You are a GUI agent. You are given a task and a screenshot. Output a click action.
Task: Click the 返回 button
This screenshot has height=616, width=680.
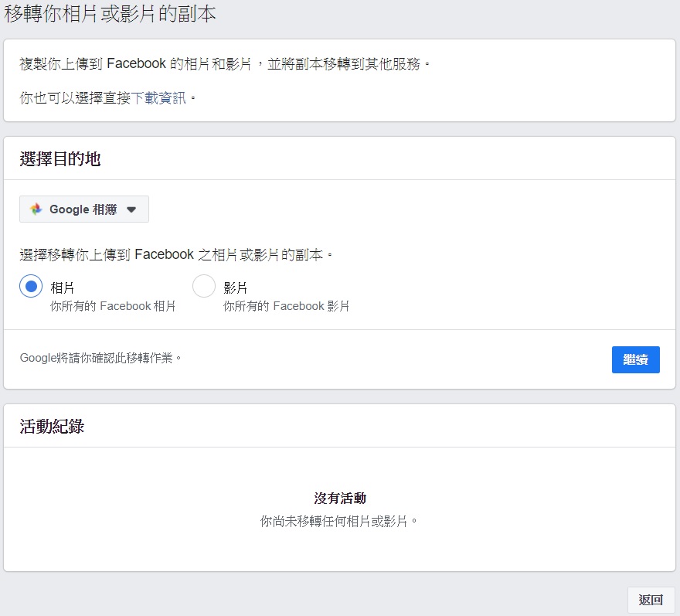pyautogui.click(x=651, y=600)
